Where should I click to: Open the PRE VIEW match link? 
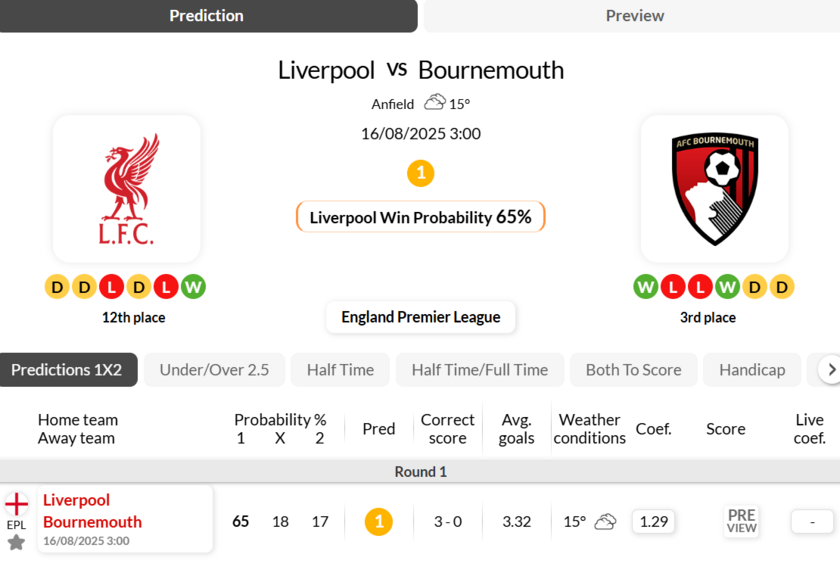741,521
